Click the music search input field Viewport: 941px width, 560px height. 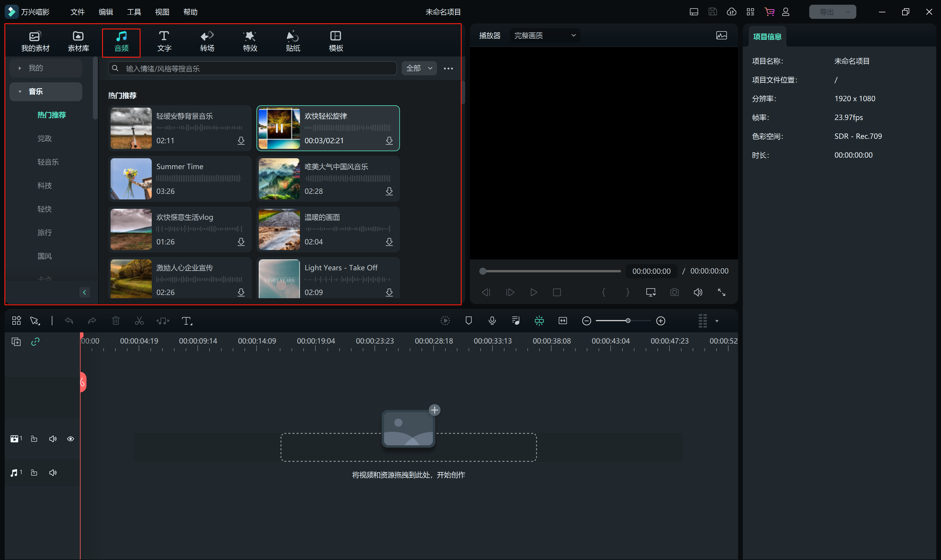(256, 68)
